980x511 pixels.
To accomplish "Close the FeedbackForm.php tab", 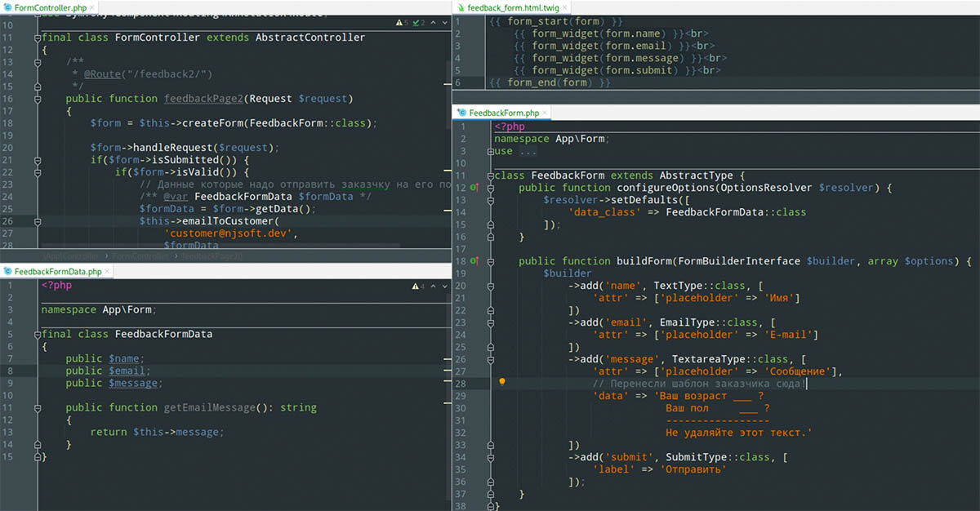I will pyautogui.click(x=546, y=113).
